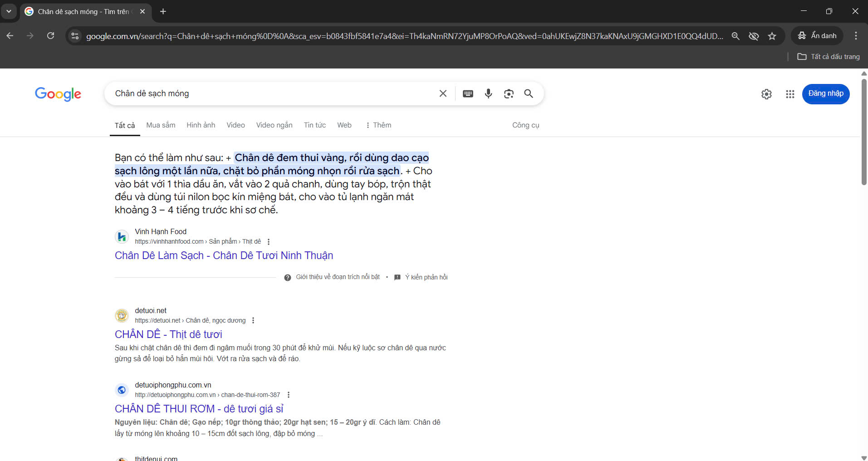The image size is (868, 461).
Task: Clear the search box with X
Action: click(443, 93)
